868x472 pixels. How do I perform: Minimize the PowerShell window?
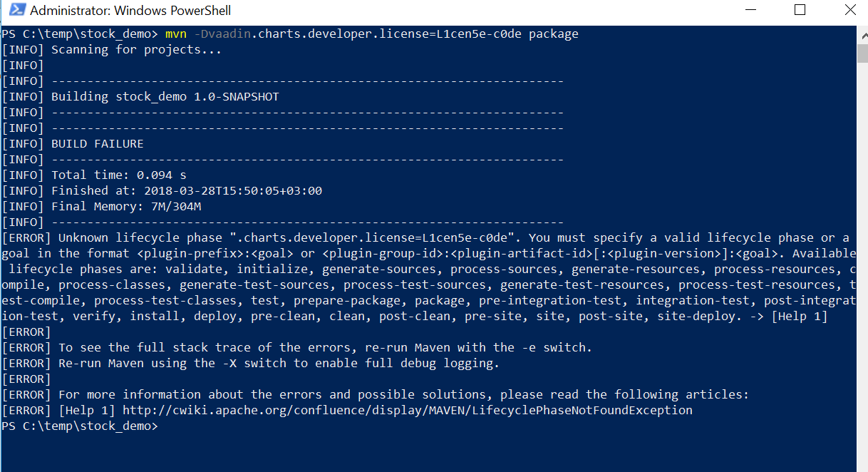coord(750,10)
